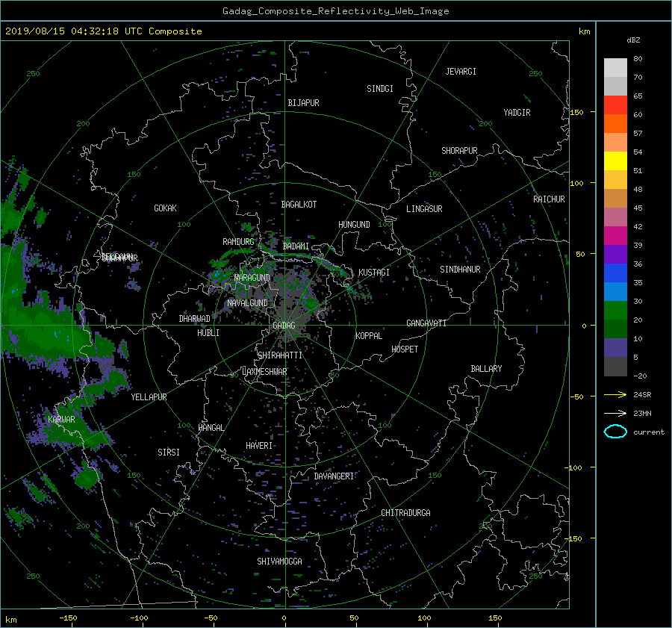Click the YADGIR city label
This screenshot has width=672, height=628.
coord(517,113)
